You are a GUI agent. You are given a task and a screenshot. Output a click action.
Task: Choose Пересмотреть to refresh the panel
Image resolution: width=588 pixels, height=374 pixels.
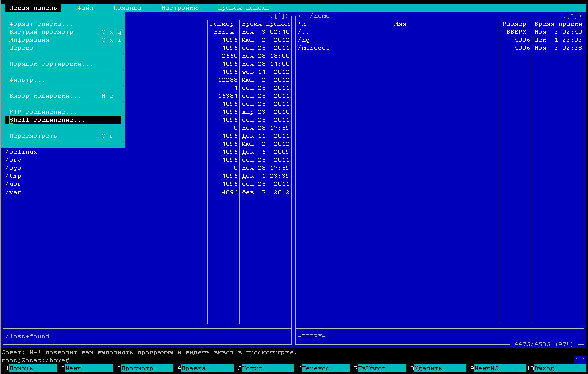tap(33, 136)
